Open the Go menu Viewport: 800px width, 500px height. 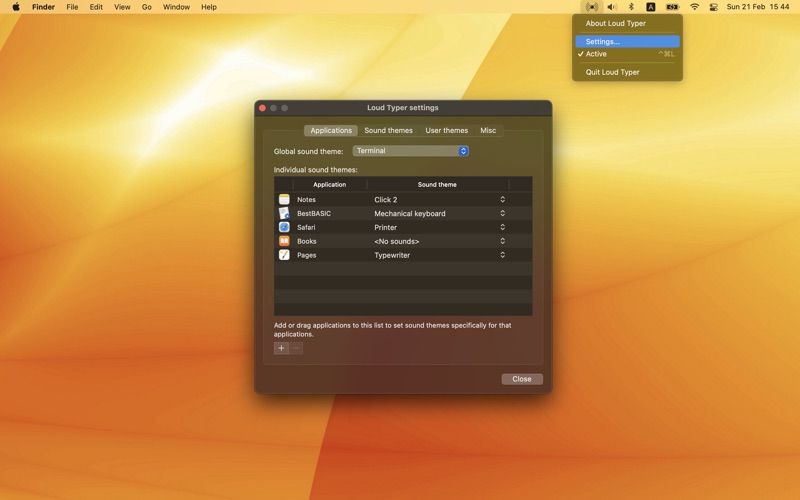point(147,7)
